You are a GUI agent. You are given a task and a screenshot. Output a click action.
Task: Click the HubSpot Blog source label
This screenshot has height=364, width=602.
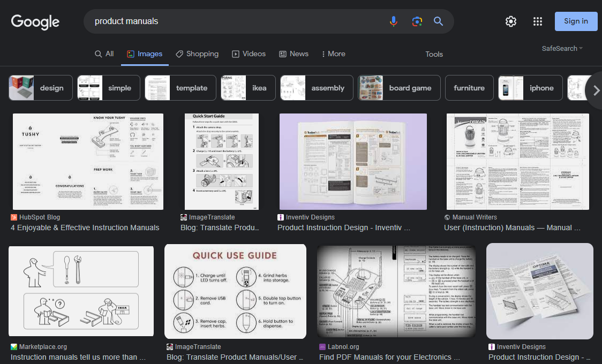(40, 217)
